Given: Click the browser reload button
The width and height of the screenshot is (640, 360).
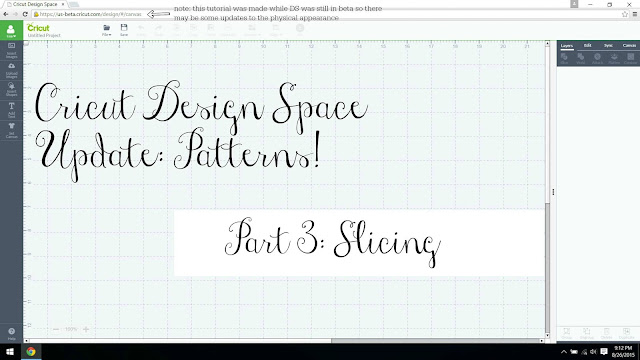Looking at the screenshot, I should point(25,14).
